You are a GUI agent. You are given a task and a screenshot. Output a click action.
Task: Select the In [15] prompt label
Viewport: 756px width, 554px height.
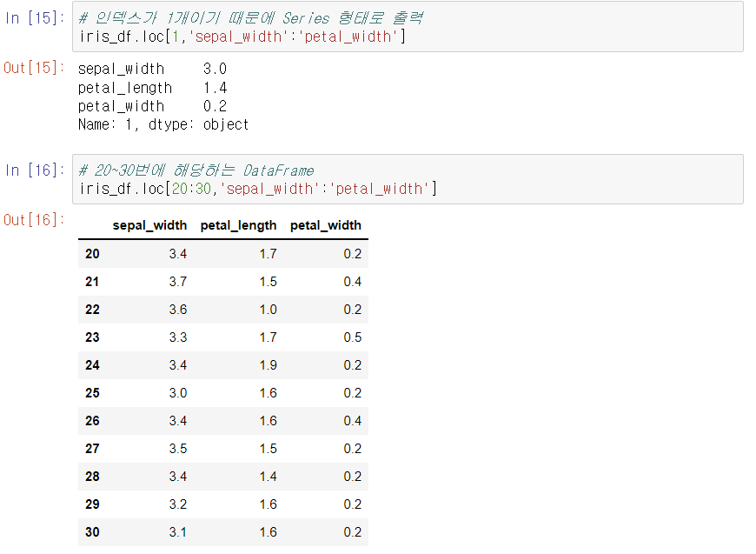35,18
